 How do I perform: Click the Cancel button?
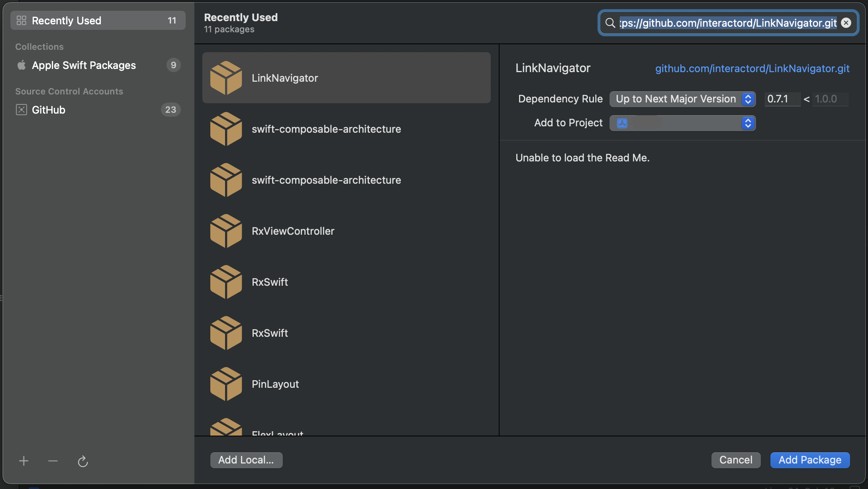click(x=736, y=460)
